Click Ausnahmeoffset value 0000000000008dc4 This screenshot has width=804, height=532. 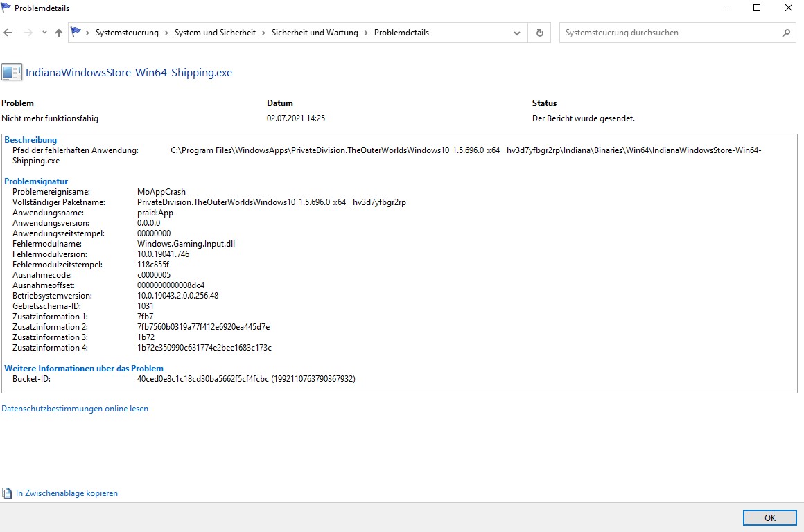point(171,285)
